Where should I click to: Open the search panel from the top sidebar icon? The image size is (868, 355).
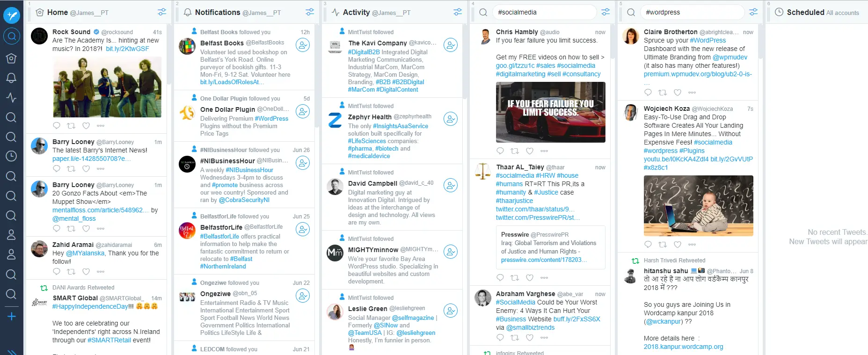[12, 36]
